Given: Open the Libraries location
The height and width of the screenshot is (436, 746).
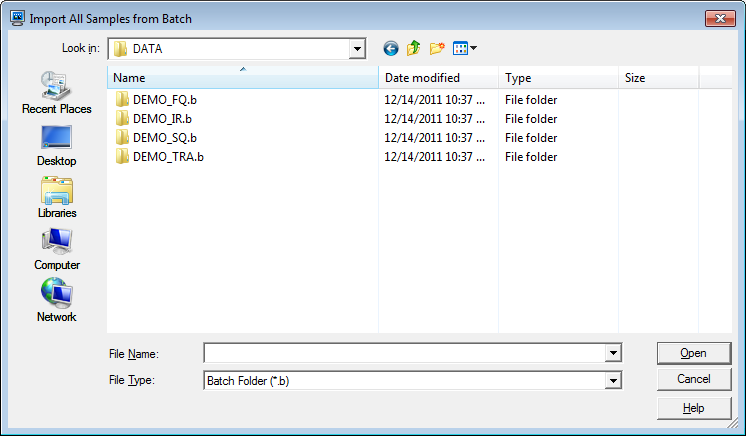Looking at the screenshot, I should tap(57, 198).
